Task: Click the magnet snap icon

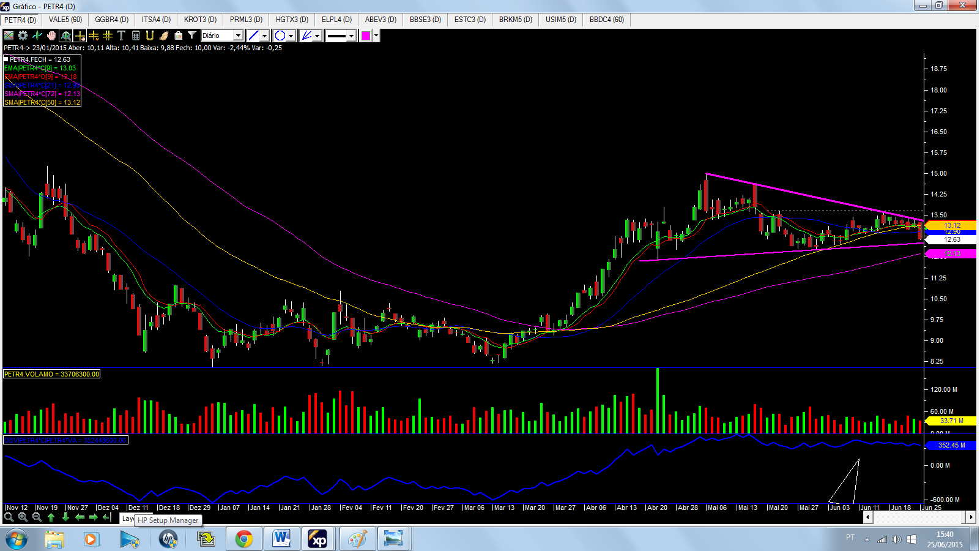Action: tap(150, 36)
